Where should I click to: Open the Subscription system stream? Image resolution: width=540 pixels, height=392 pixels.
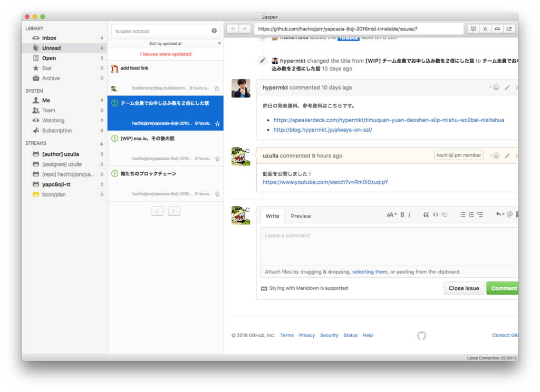(64, 131)
